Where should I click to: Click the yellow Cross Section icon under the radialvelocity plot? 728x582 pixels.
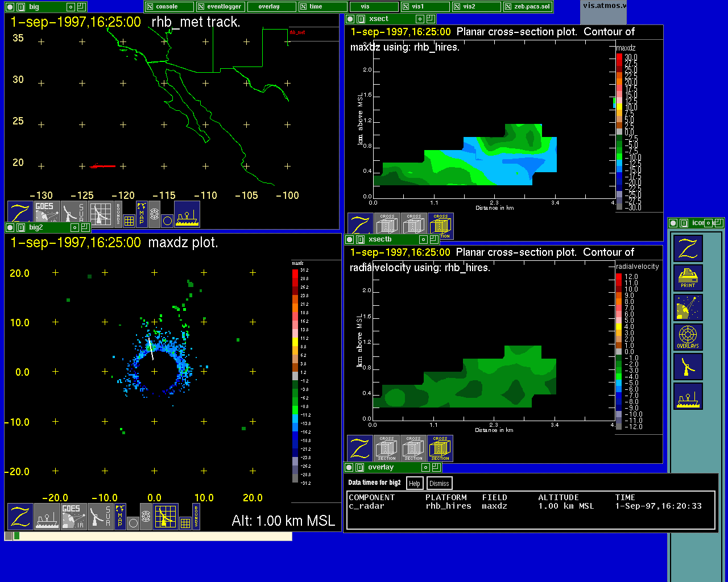pyautogui.click(x=440, y=448)
